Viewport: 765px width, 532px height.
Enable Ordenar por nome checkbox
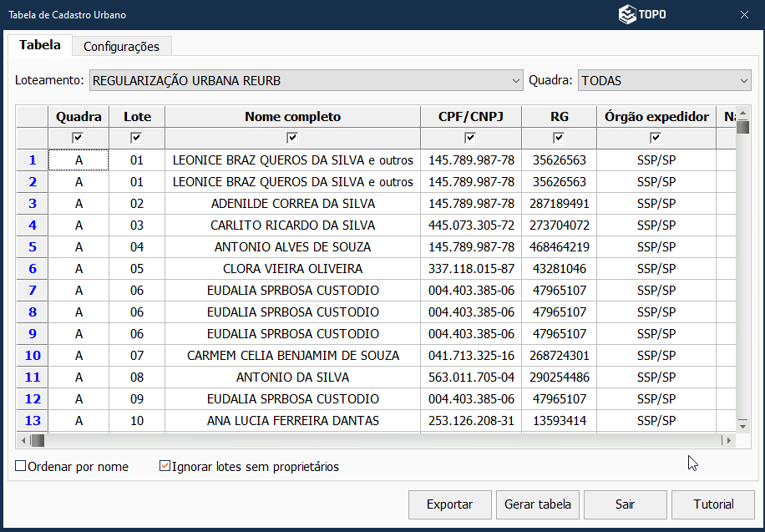(x=21, y=467)
